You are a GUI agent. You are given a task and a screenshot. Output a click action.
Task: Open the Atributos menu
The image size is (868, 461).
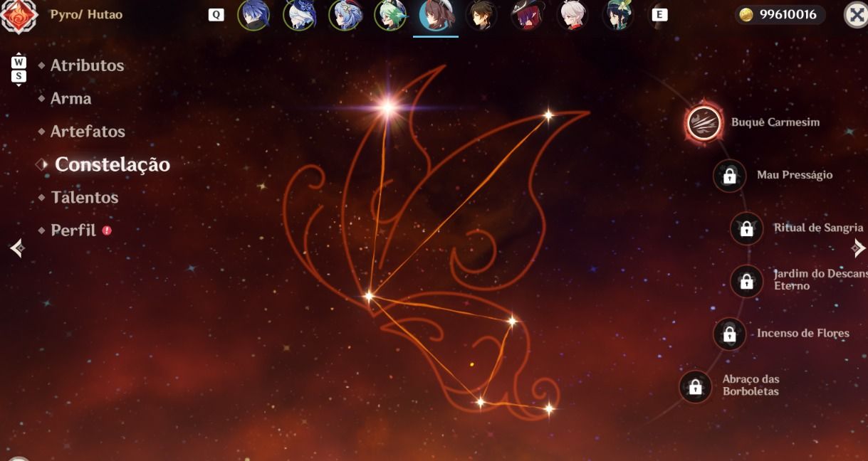click(87, 65)
